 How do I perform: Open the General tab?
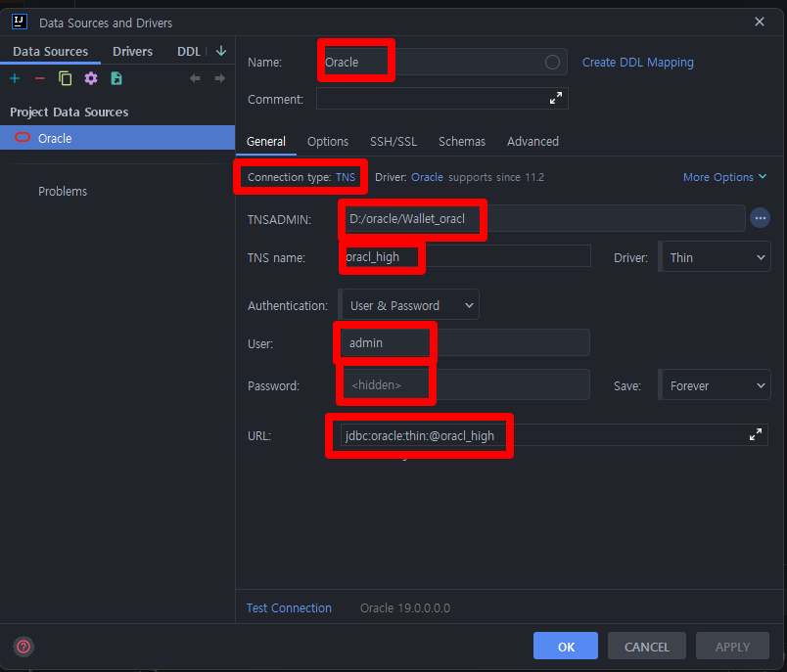[266, 142]
